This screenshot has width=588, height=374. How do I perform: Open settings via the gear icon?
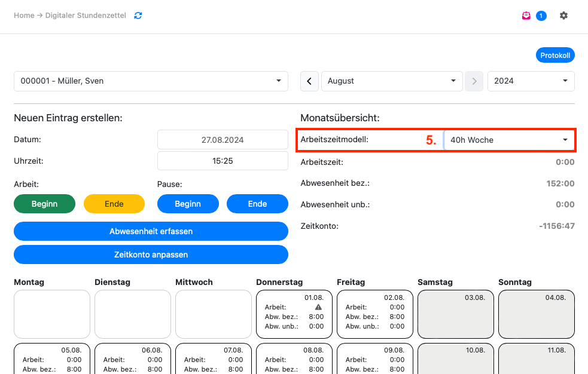point(563,16)
